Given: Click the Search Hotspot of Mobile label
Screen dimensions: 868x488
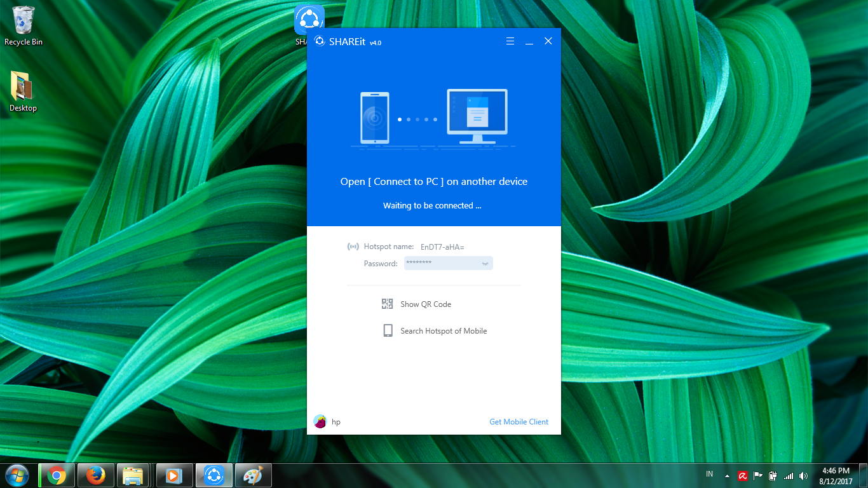Looking at the screenshot, I should (x=443, y=331).
